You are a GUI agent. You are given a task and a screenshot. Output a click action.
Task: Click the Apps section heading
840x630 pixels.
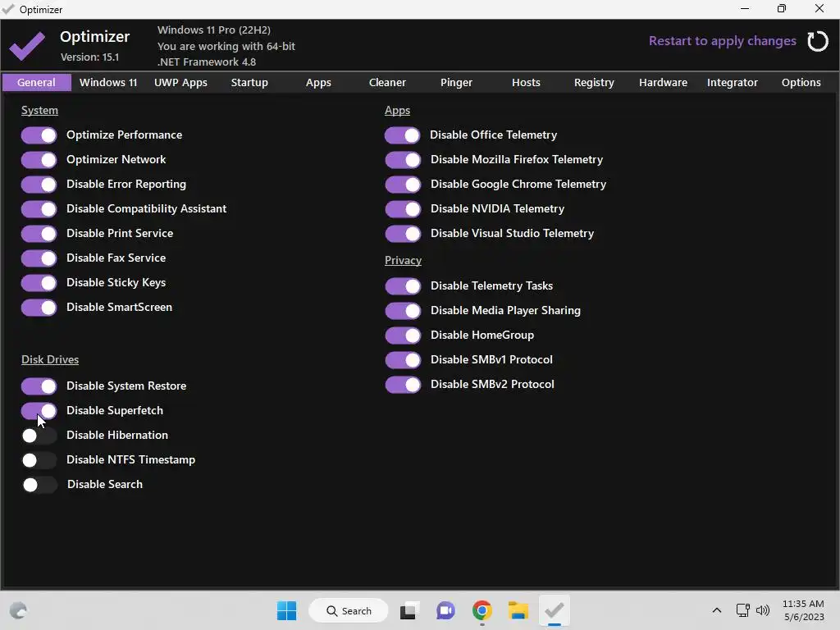tap(397, 111)
